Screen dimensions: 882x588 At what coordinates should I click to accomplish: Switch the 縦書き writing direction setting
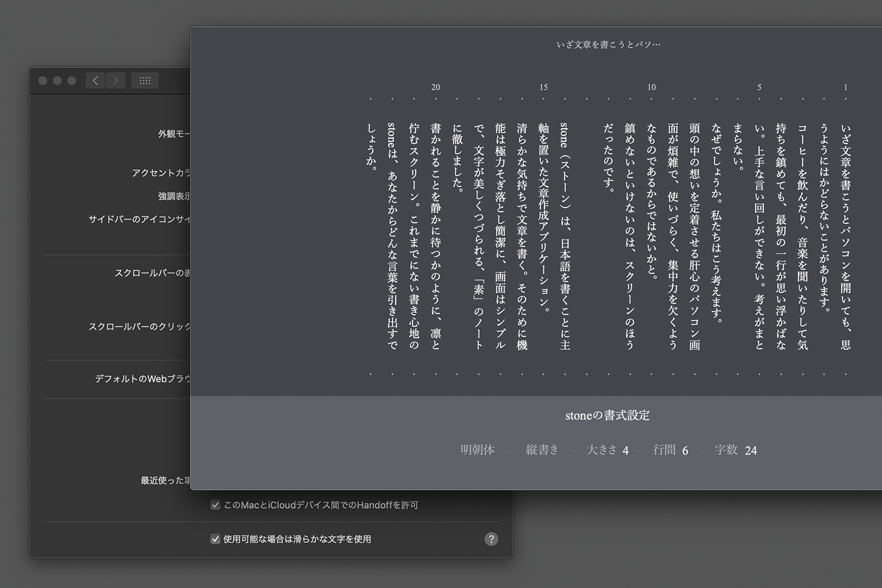coord(542,450)
